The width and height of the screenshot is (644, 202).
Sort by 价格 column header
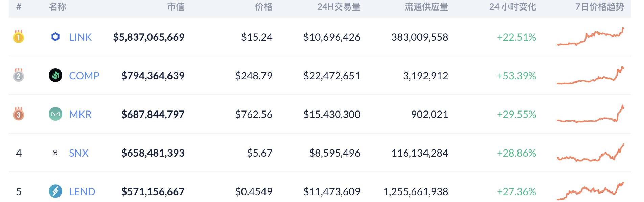(263, 7)
